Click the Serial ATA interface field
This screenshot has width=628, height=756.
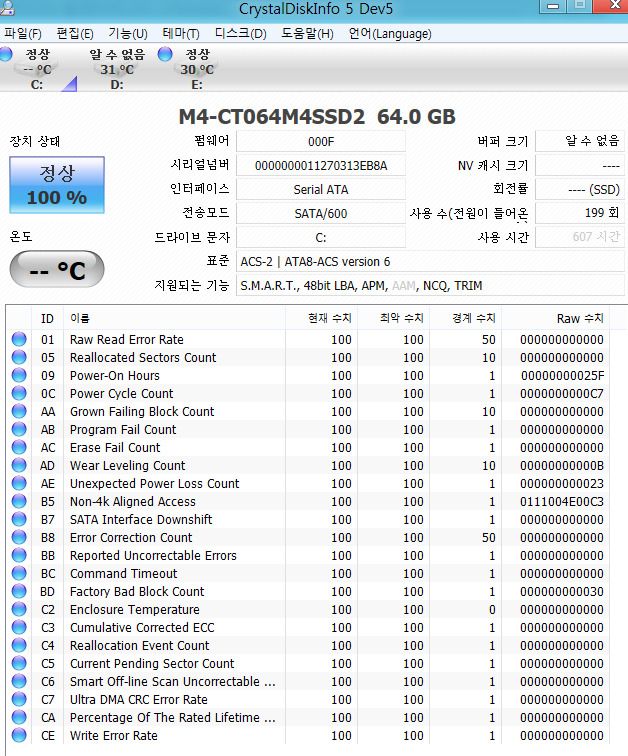pyautogui.click(x=321, y=189)
